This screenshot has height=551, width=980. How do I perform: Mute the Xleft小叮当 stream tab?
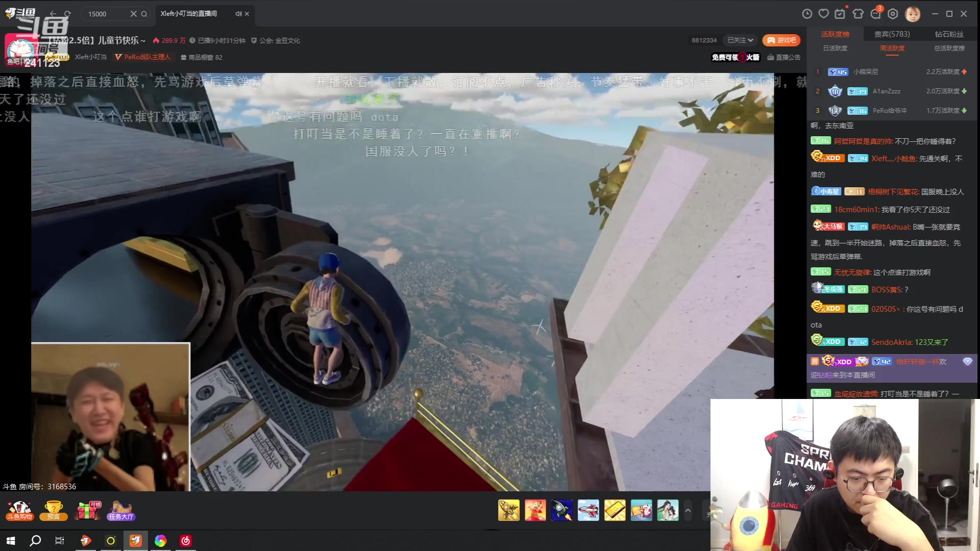(x=238, y=14)
